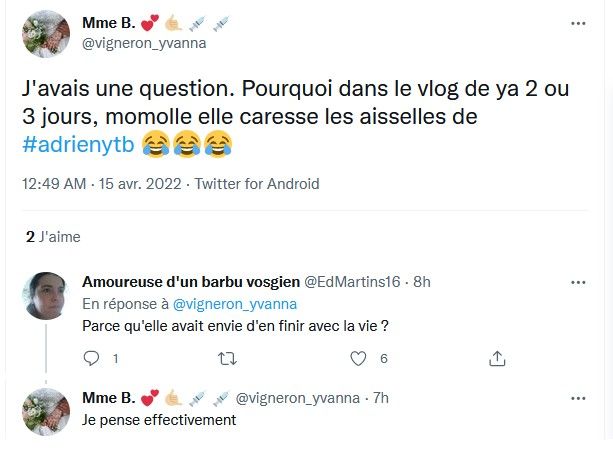The image size is (613, 456).
Task: Open the tweet timestamp 12:49 AM · 15 avr. 2022
Action: coord(102,184)
